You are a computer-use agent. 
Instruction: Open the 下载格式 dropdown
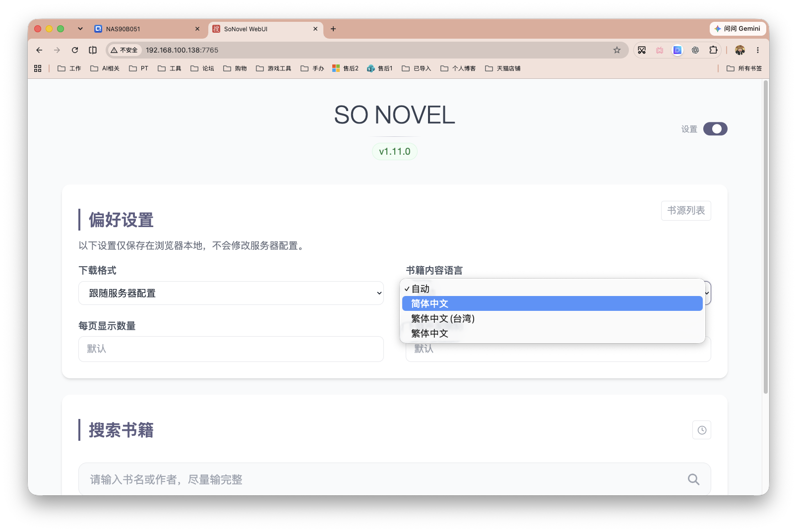tap(231, 293)
